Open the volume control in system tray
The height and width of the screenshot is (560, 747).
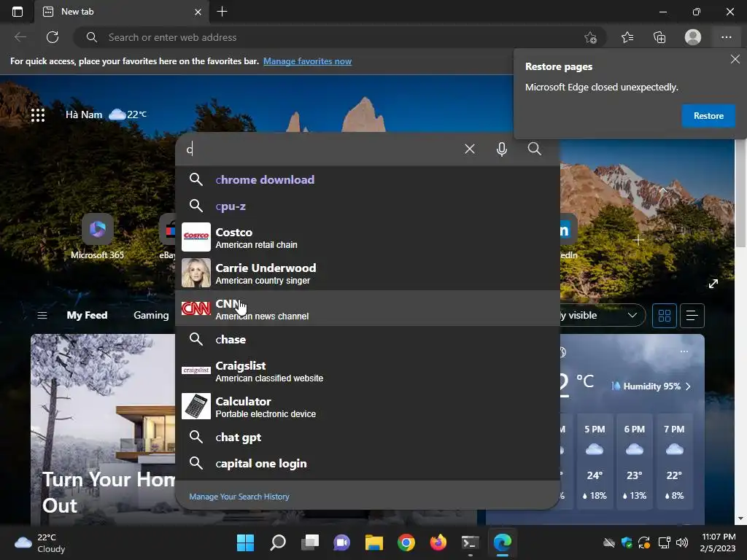tap(682, 542)
